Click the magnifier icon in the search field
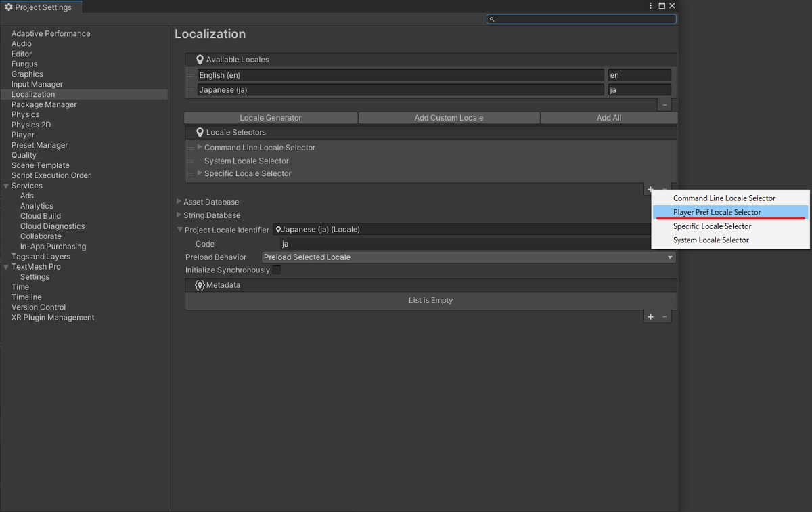This screenshot has width=812, height=512. point(492,19)
